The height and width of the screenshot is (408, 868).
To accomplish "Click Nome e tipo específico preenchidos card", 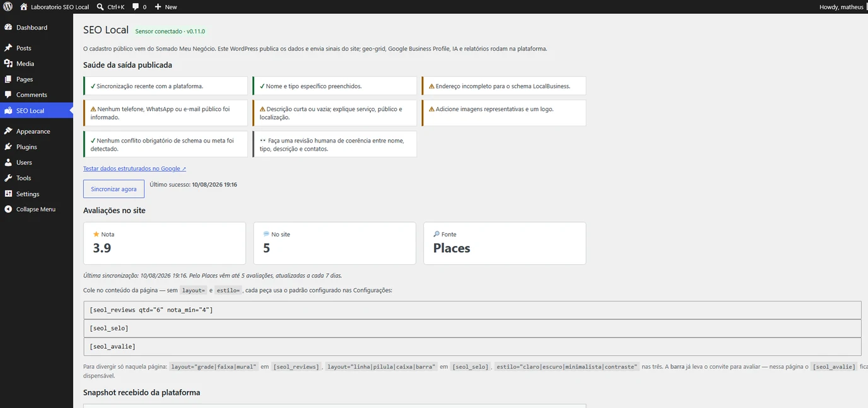I will click(334, 86).
